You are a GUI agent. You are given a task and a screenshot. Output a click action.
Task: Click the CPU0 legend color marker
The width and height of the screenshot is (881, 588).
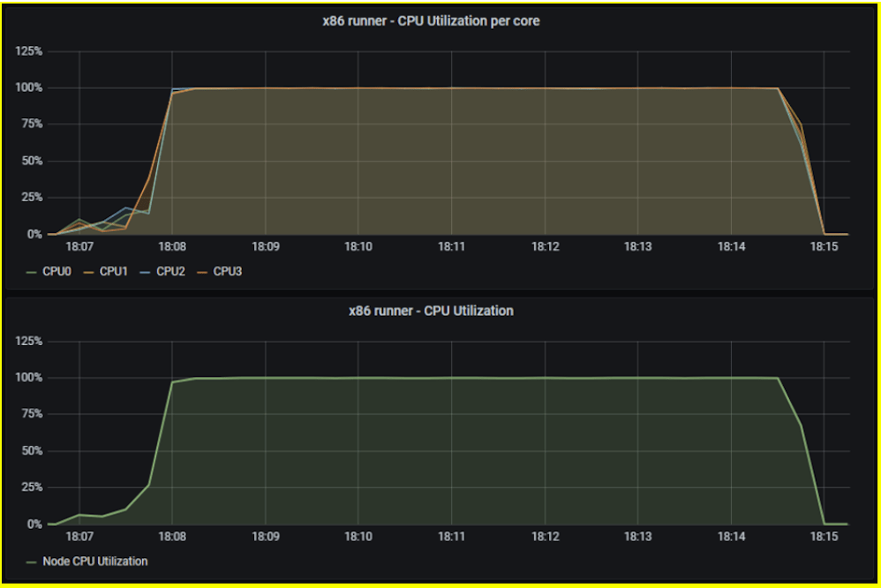pyautogui.click(x=32, y=273)
